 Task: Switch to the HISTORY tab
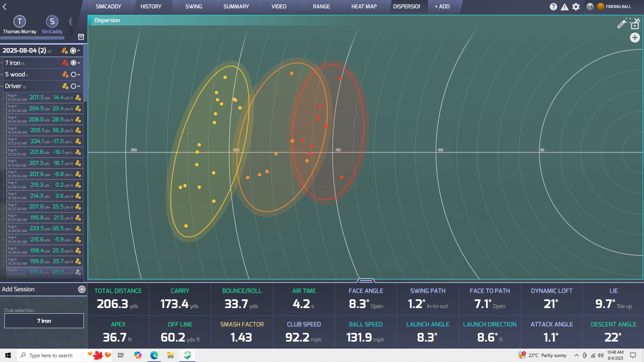point(151,7)
